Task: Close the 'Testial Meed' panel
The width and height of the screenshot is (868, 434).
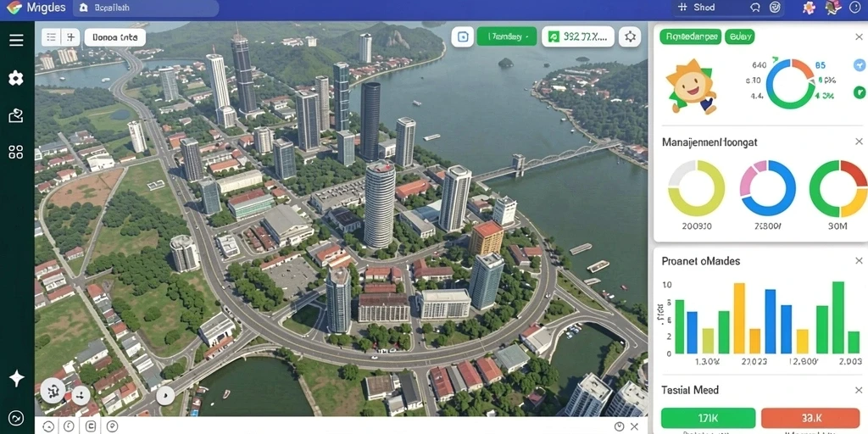Action: (859, 390)
